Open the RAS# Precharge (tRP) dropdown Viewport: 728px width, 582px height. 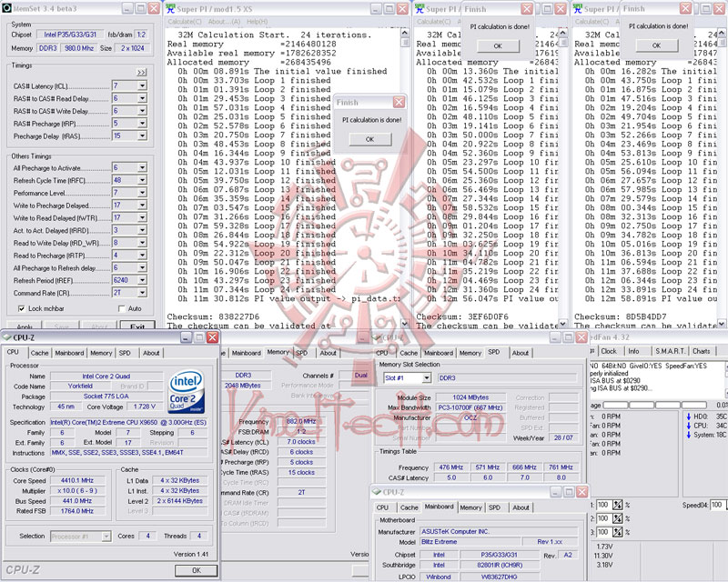[x=142, y=124]
